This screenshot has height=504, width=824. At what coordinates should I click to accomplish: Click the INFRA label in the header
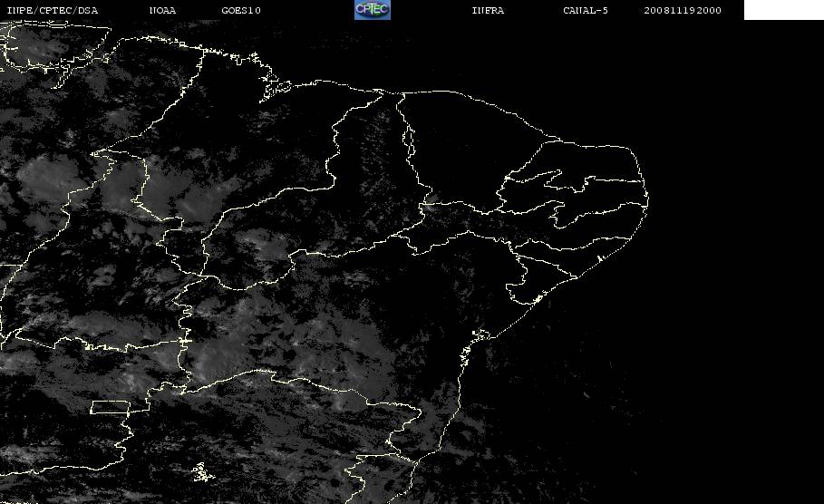pyautogui.click(x=488, y=10)
